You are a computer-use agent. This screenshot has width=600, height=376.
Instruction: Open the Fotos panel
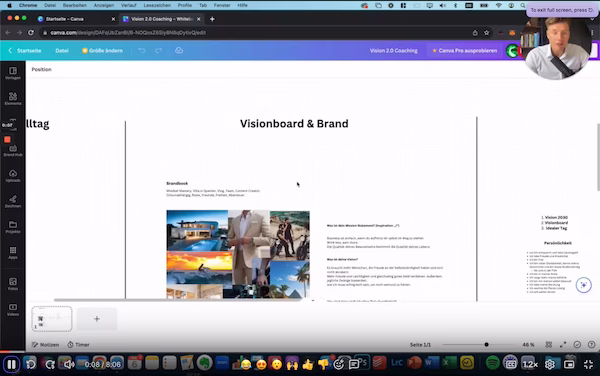pos(13,284)
